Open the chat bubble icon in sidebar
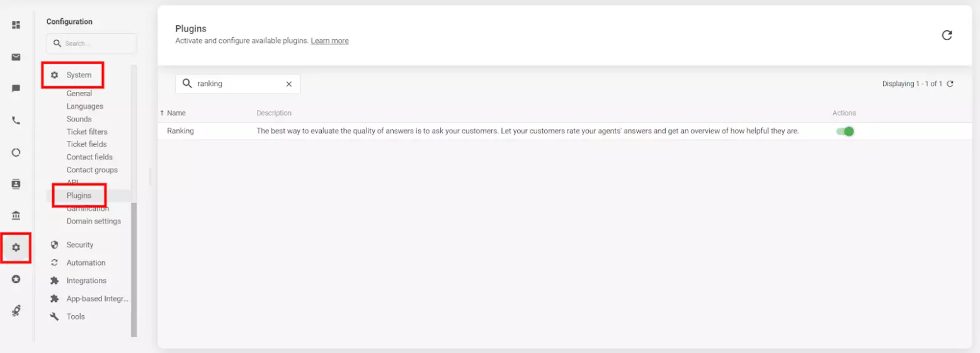The image size is (980, 353). tap(16, 89)
